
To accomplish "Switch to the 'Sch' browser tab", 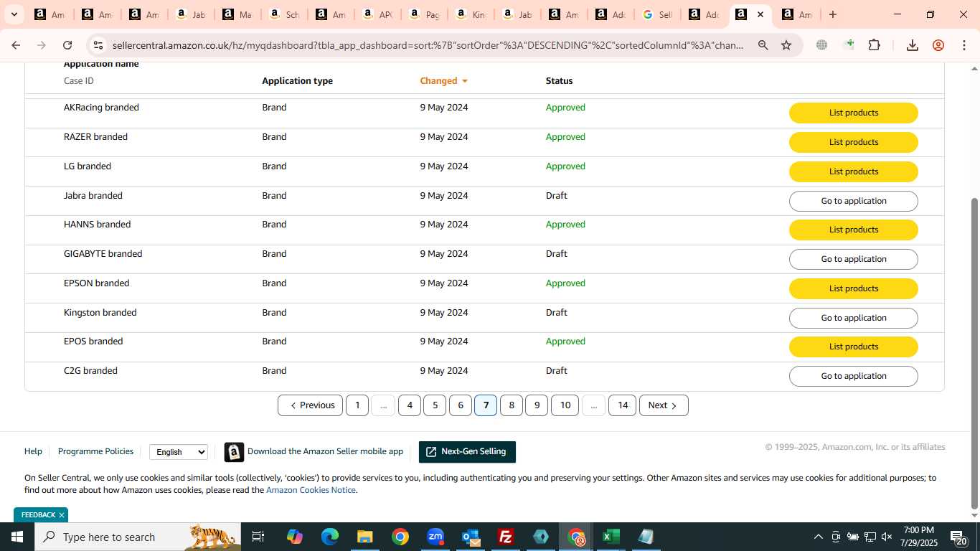I will [x=284, y=14].
